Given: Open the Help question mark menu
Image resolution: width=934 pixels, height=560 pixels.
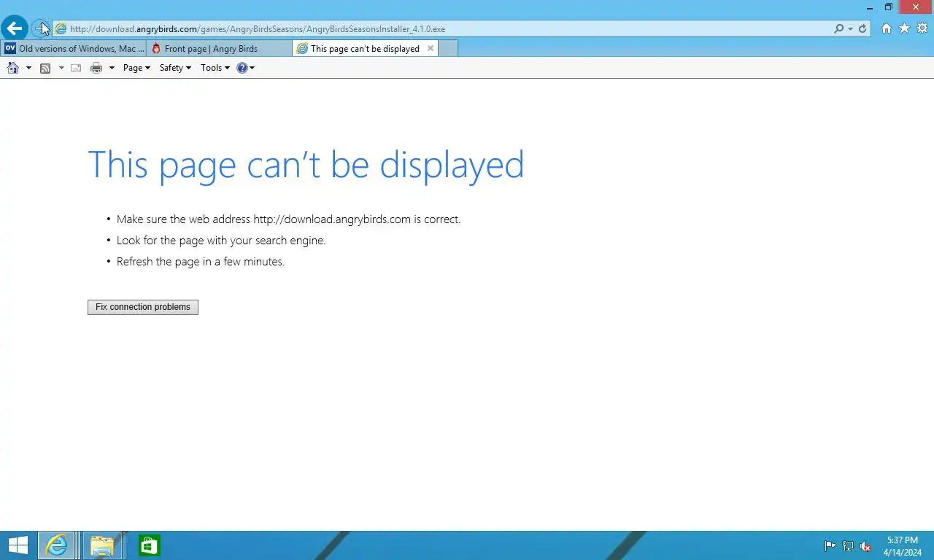Looking at the screenshot, I should [245, 68].
